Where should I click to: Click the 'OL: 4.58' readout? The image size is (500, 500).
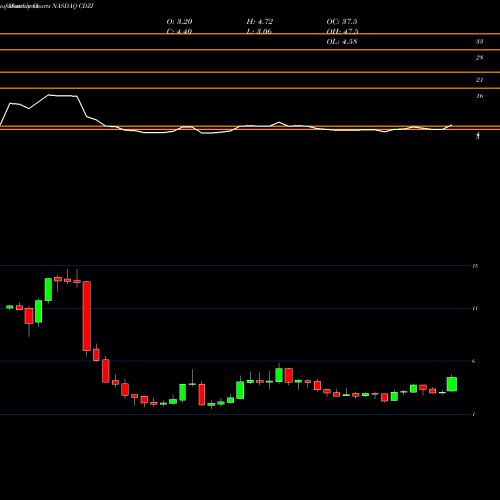click(x=342, y=42)
